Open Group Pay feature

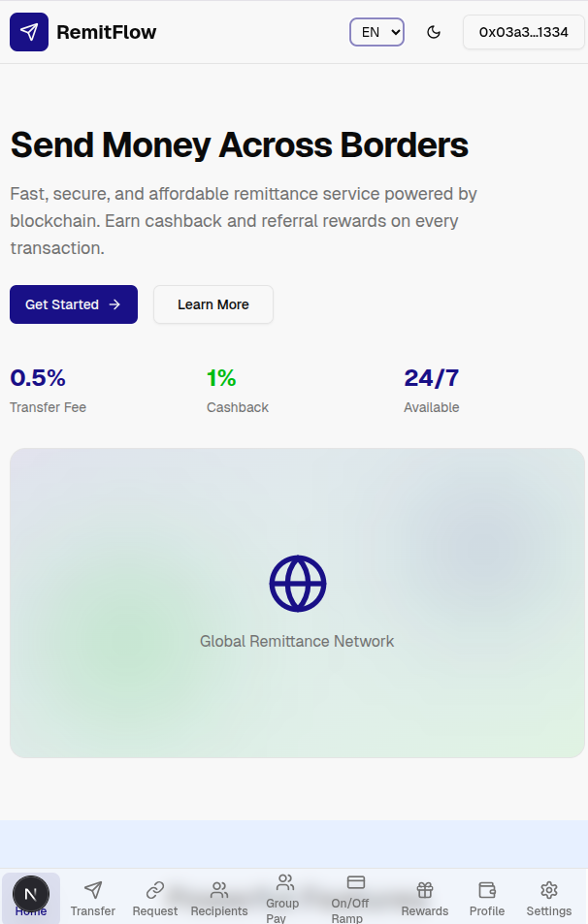tap(283, 883)
